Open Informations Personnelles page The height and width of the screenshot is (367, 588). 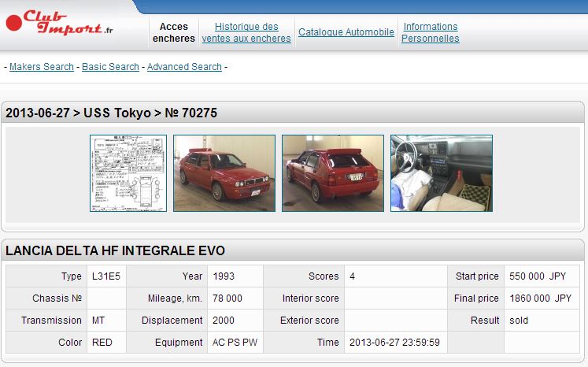pyautogui.click(x=431, y=32)
